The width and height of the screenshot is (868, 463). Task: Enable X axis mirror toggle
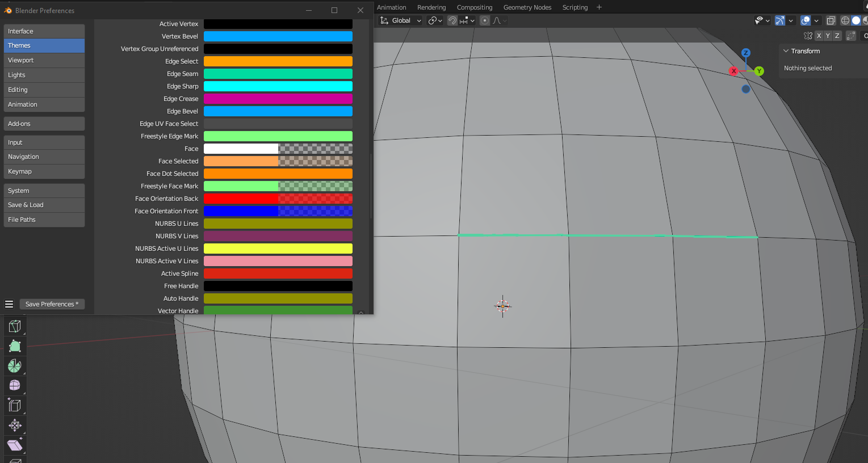coord(819,36)
